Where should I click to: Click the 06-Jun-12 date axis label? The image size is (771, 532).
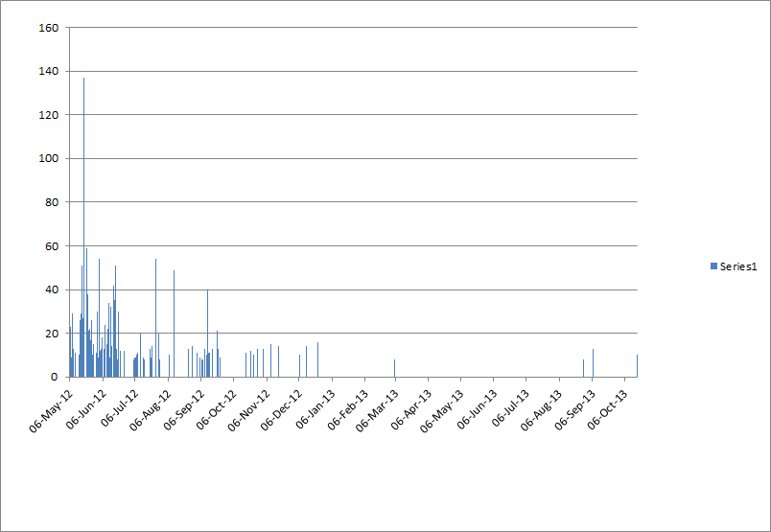(x=86, y=409)
